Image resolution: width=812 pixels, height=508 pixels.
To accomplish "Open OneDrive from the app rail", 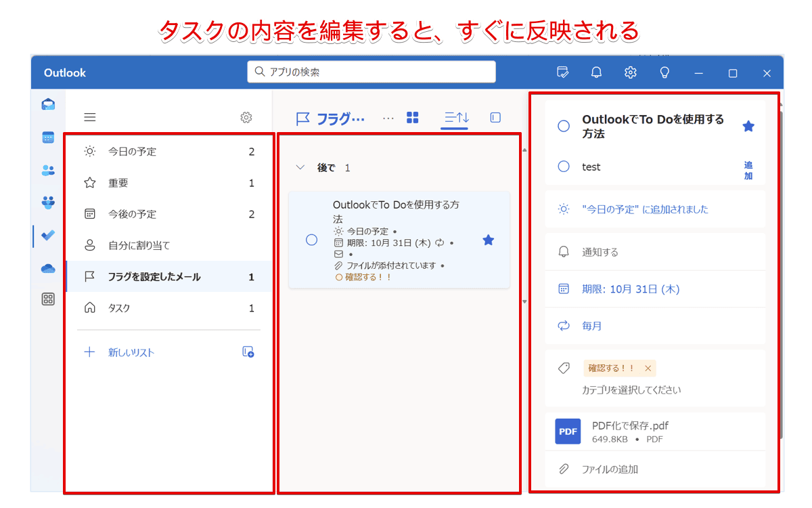I will click(x=47, y=268).
